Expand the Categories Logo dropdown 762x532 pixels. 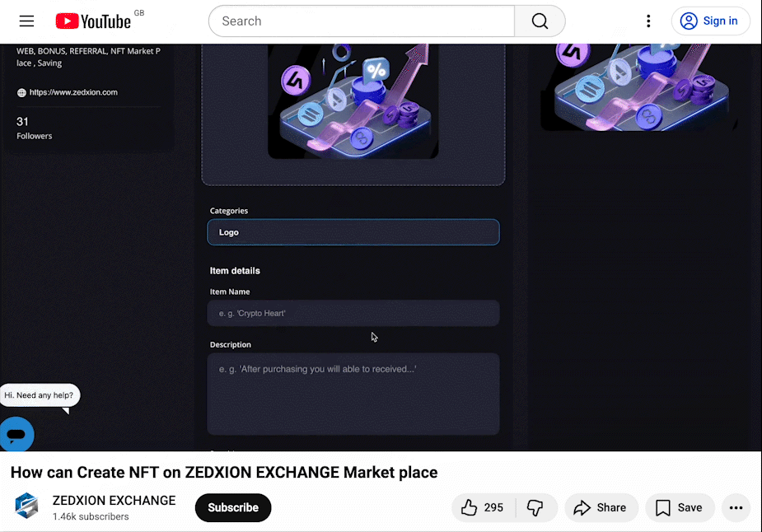click(x=353, y=232)
